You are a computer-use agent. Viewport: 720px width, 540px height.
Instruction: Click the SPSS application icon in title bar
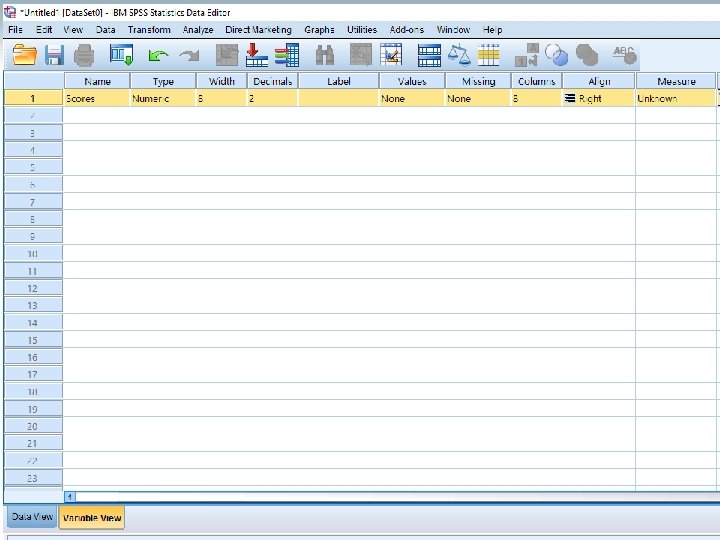pos(10,12)
